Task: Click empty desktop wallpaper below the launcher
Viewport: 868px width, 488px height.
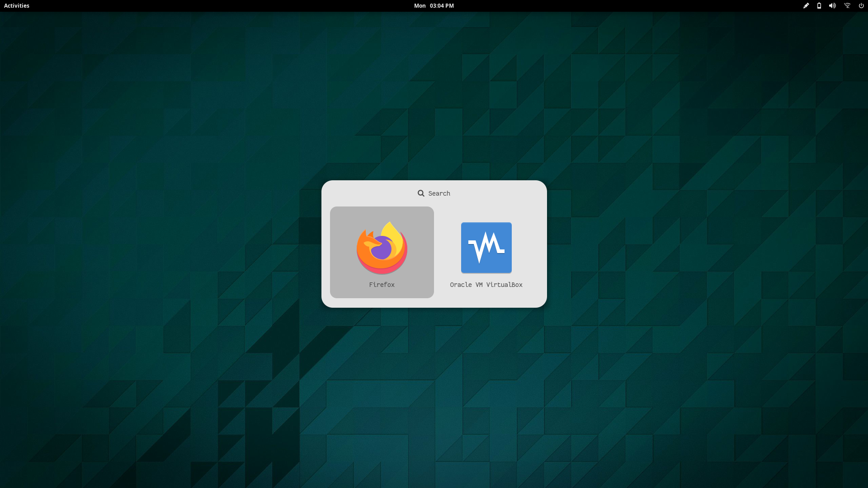Action: [x=434, y=384]
